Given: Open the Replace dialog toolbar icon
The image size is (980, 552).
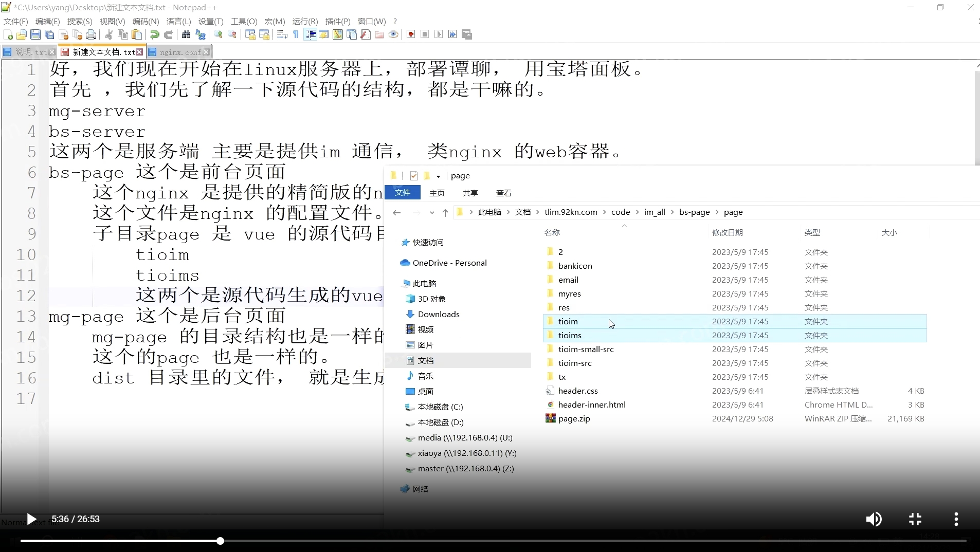Looking at the screenshot, I should tap(200, 34).
